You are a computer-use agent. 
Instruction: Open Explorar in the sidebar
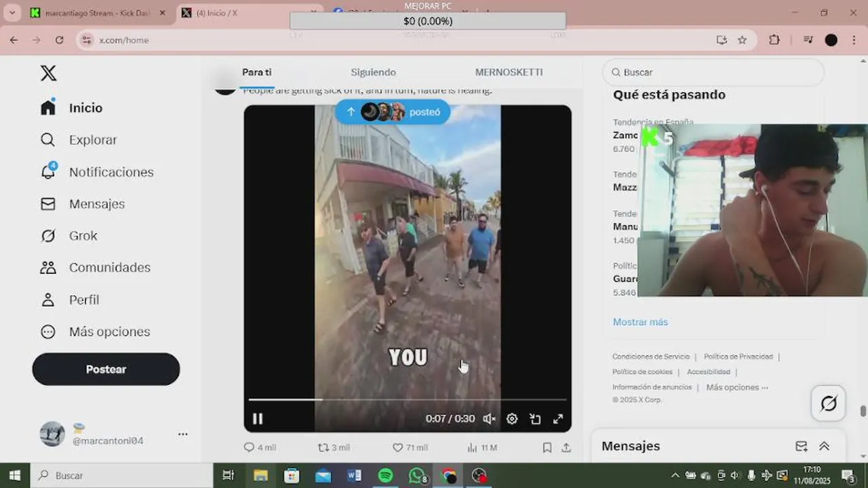79,140
